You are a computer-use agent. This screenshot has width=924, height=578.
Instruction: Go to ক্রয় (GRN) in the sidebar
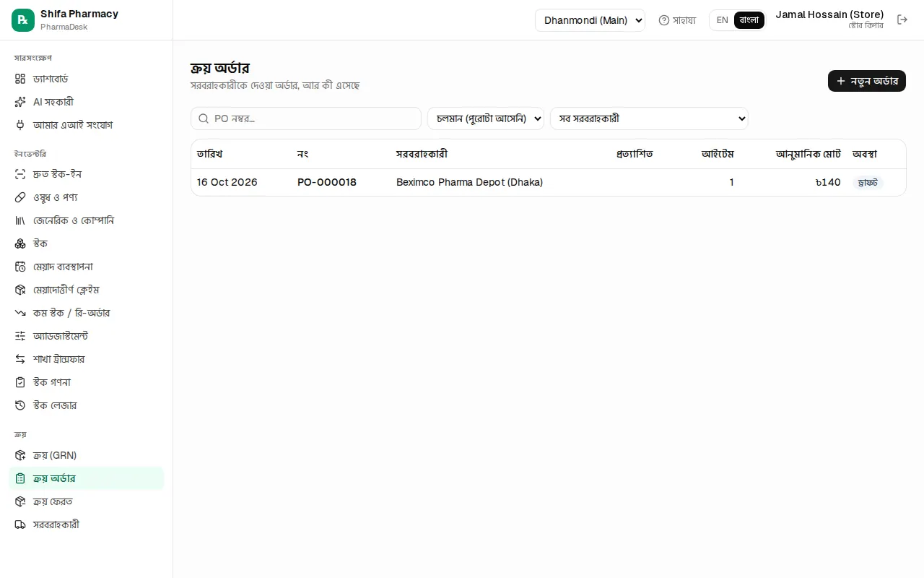click(x=87, y=455)
